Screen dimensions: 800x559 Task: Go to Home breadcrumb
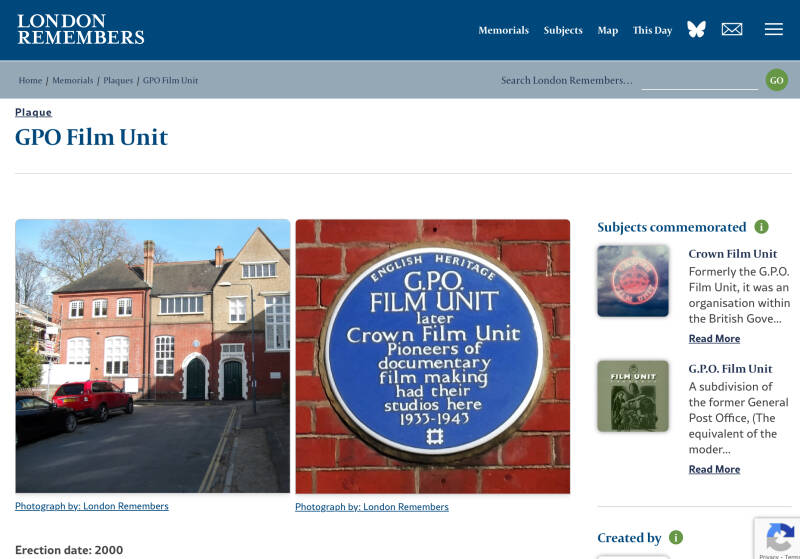(x=30, y=80)
